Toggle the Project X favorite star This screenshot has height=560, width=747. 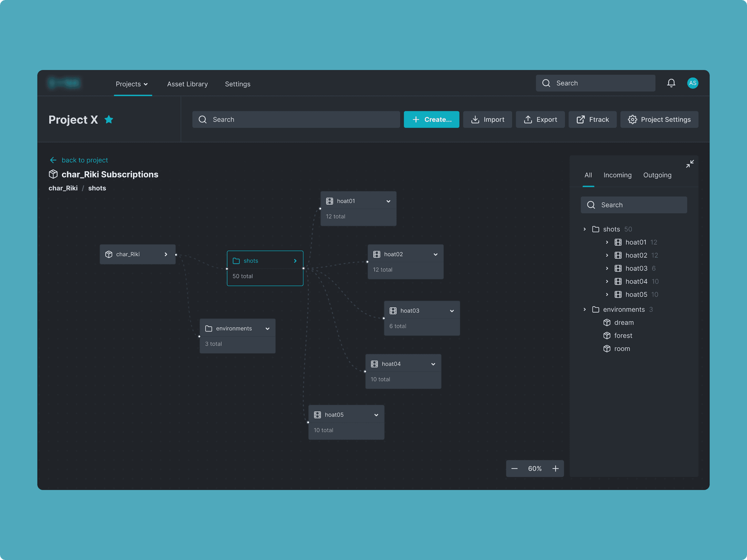coord(109,120)
